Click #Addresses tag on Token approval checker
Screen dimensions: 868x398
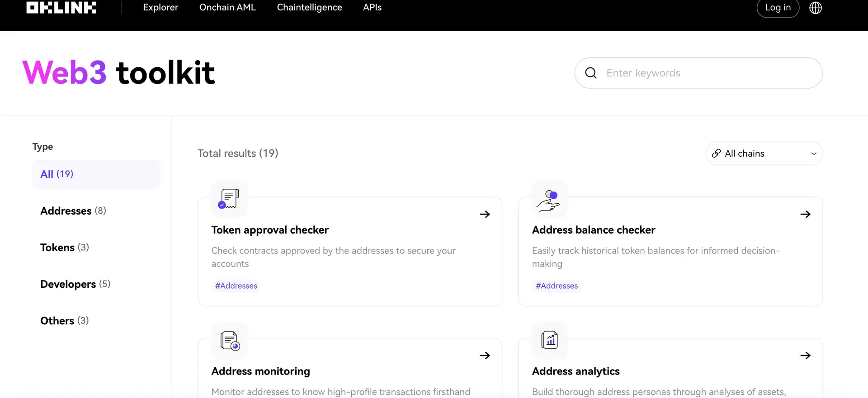coord(236,286)
